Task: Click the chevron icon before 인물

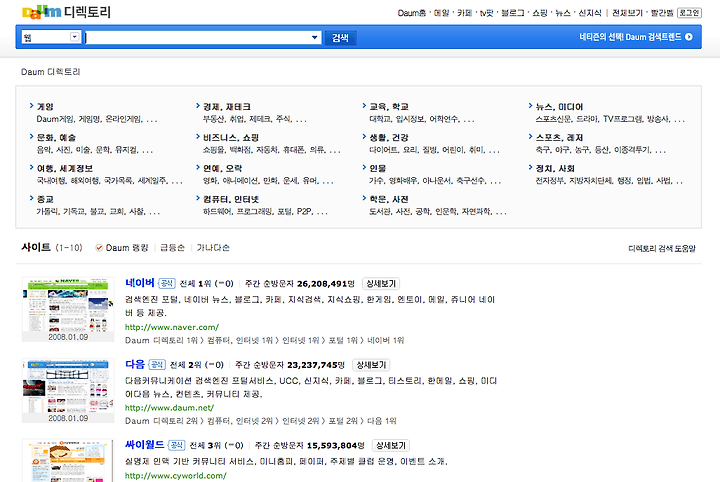Action: click(364, 168)
